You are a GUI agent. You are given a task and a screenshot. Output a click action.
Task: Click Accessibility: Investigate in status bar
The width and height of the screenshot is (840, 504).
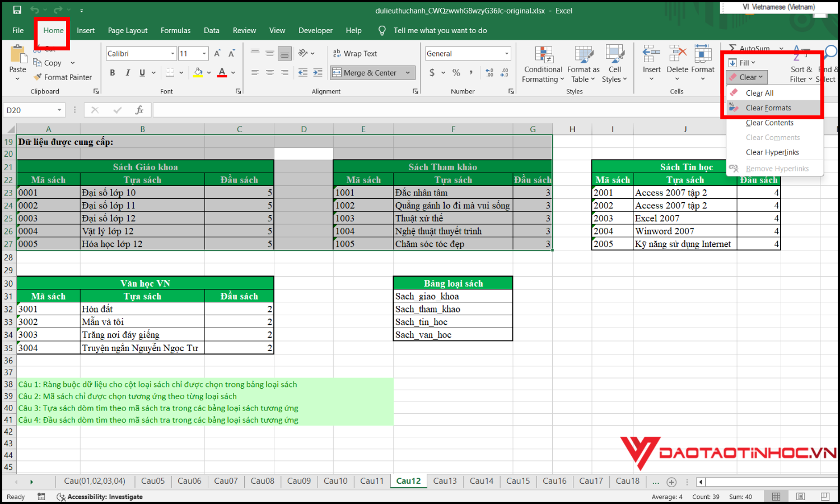tap(100, 497)
